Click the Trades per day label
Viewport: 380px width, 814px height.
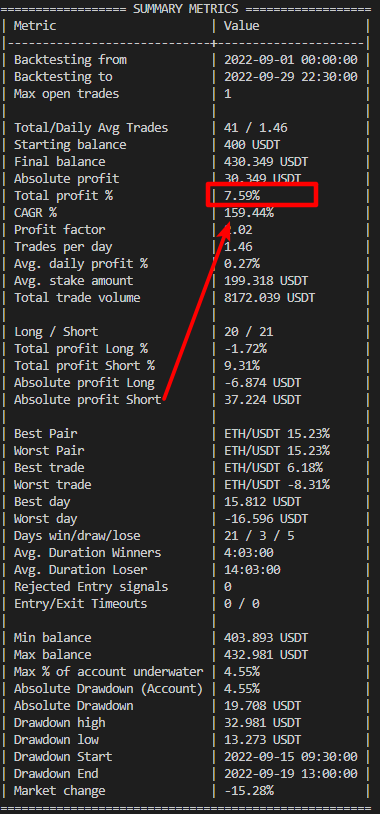click(63, 247)
